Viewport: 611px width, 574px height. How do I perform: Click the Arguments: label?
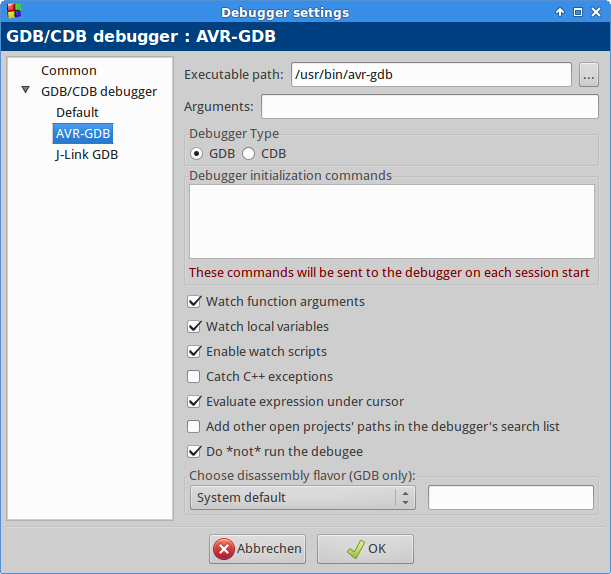(219, 106)
